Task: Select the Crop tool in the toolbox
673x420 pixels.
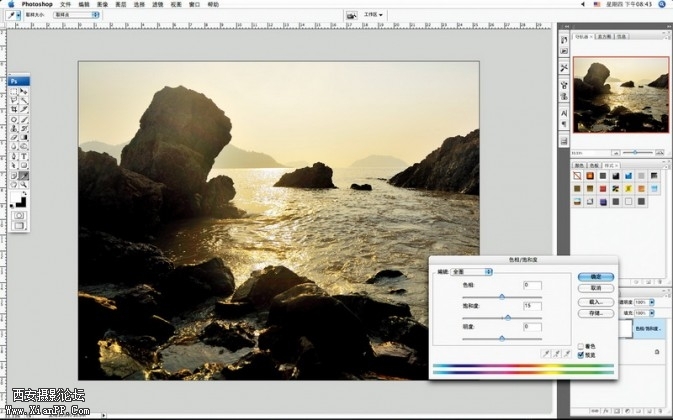Action: pyautogui.click(x=14, y=110)
